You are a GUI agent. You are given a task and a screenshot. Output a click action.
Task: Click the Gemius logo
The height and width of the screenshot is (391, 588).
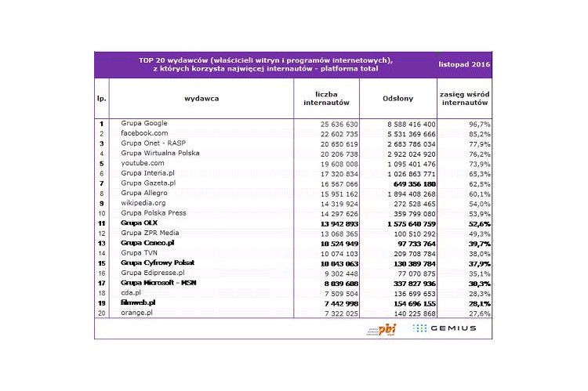coord(444,328)
